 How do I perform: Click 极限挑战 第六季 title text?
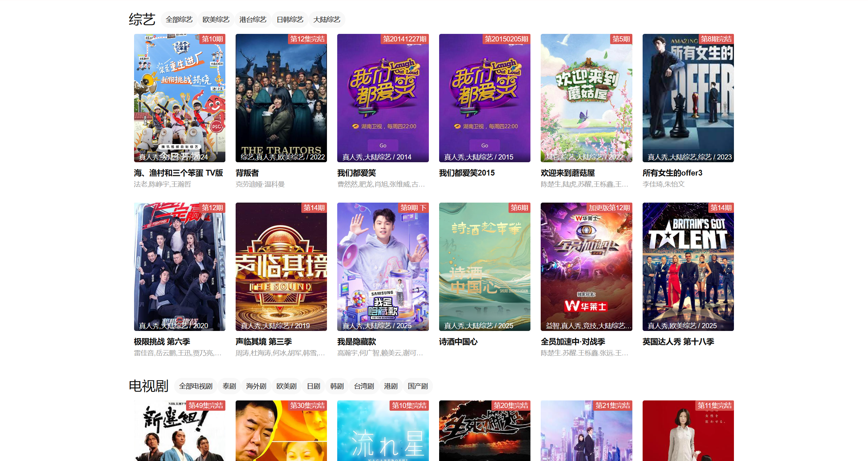tap(162, 342)
